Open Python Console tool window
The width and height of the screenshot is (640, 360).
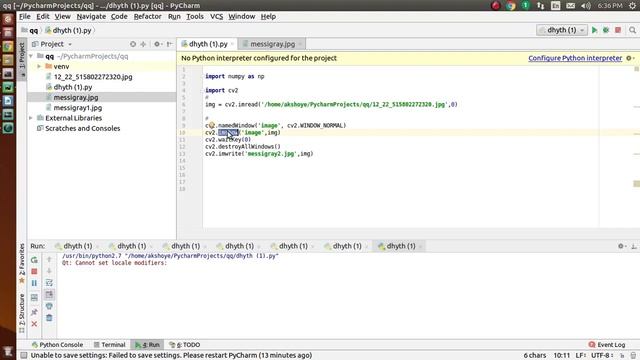point(58,345)
